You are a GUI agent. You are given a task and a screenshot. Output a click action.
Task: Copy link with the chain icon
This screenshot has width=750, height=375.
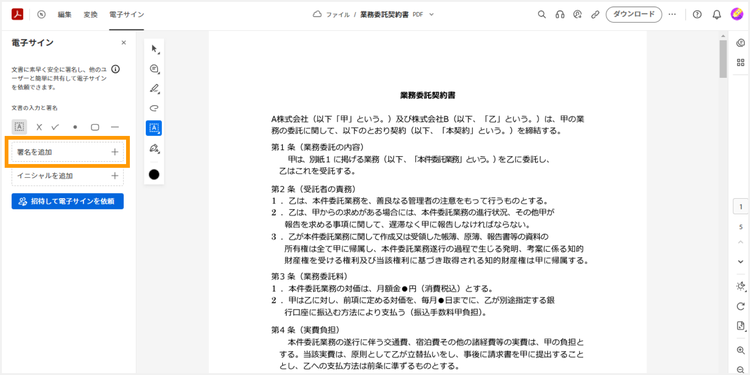point(595,14)
